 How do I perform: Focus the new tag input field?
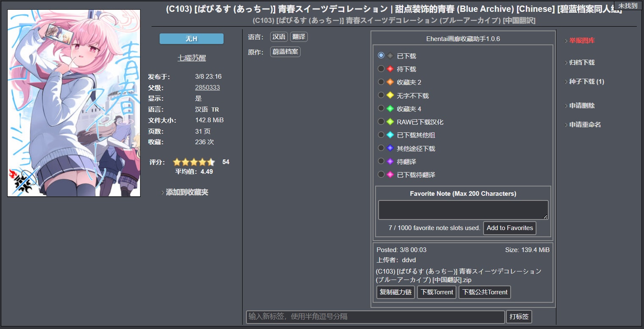[376, 317]
